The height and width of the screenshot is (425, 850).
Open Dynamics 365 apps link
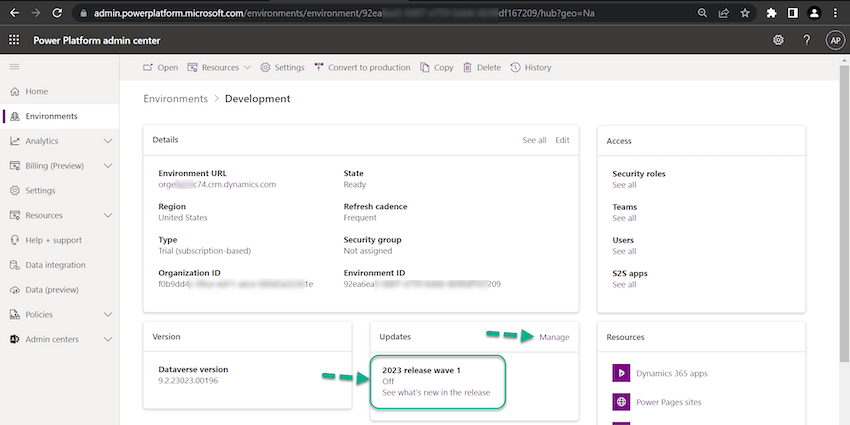tap(672, 374)
